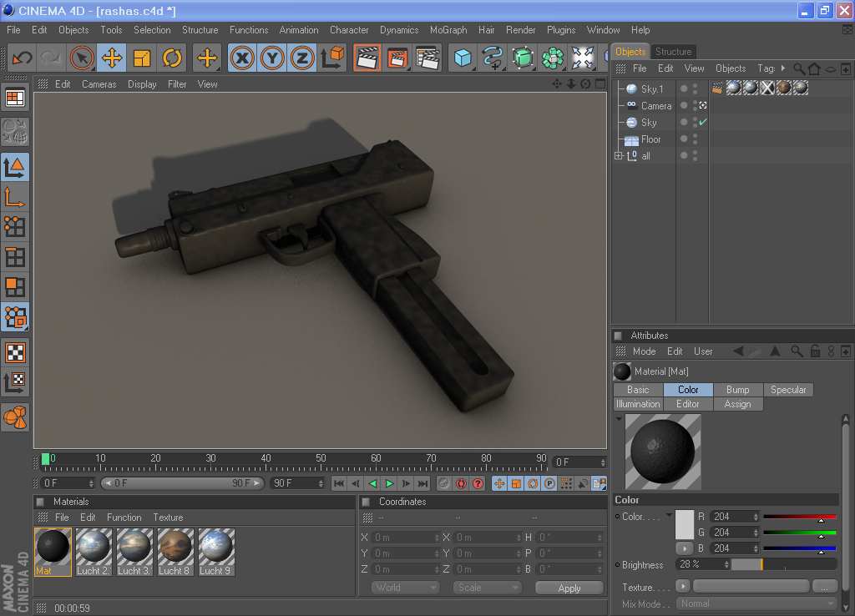Click the viewport toggle view square icon
The height and width of the screenshot is (616, 855).
pos(600,84)
